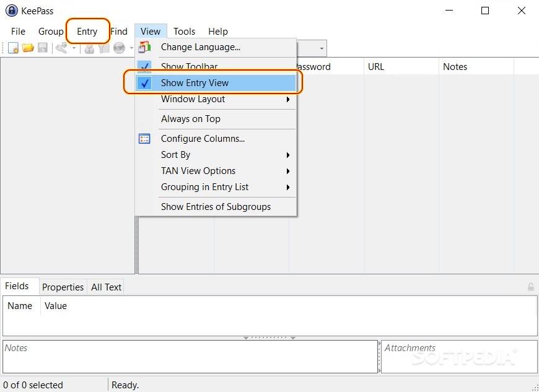The width and height of the screenshot is (539, 392).
Task: Click the New database toolbar icon
Action: [14, 48]
